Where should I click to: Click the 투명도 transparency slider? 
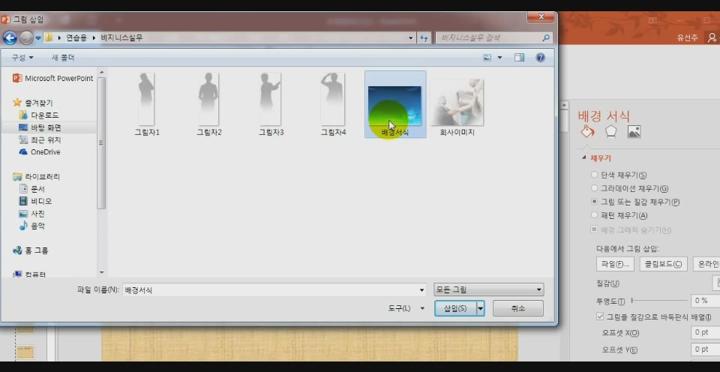(x=659, y=301)
